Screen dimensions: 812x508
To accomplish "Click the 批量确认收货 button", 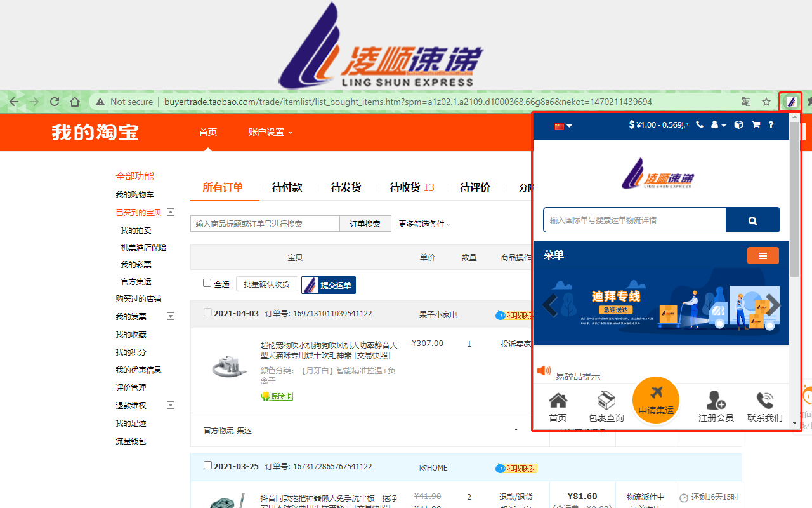I will (x=267, y=284).
